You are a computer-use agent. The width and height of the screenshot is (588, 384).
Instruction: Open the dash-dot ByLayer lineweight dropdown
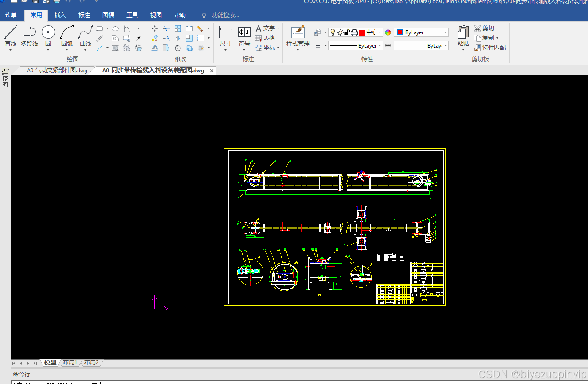click(421, 46)
